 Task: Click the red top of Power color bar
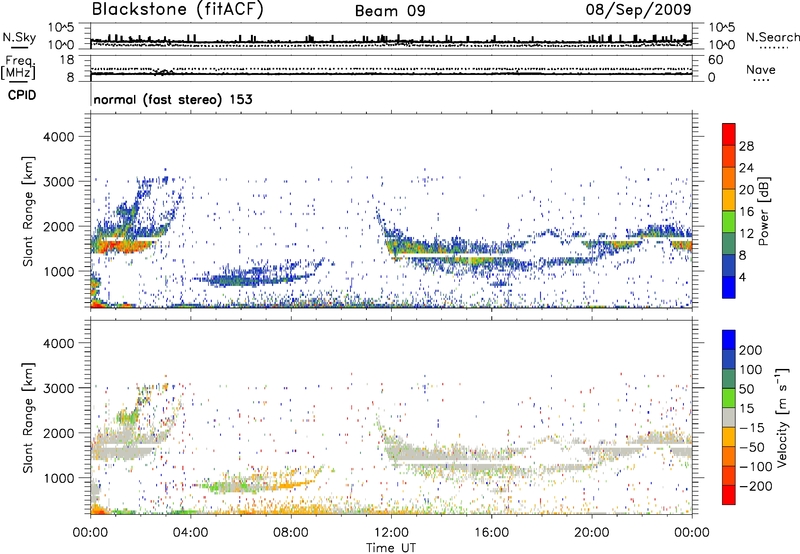pos(729,134)
